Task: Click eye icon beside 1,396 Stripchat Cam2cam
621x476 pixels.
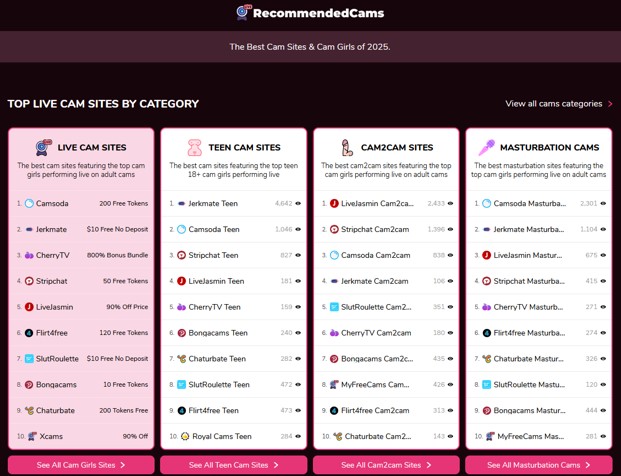Action: 450,229
